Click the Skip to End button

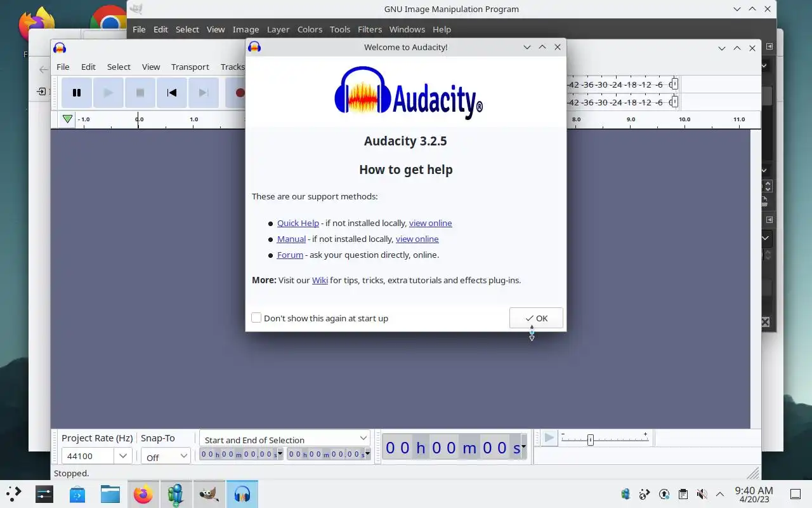point(204,93)
